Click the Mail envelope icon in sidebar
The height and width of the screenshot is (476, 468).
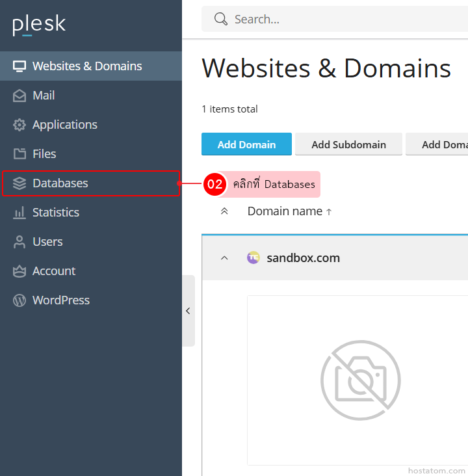tap(19, 96)
